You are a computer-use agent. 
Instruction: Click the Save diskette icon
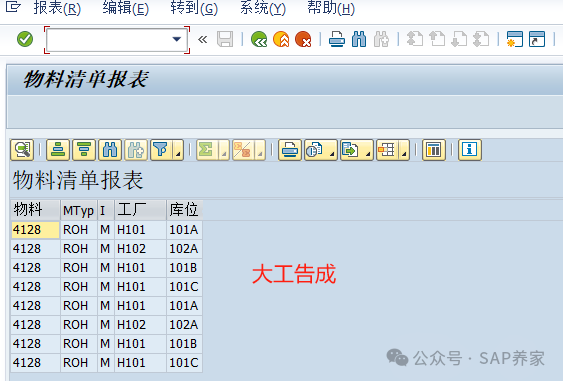[225, 39]
